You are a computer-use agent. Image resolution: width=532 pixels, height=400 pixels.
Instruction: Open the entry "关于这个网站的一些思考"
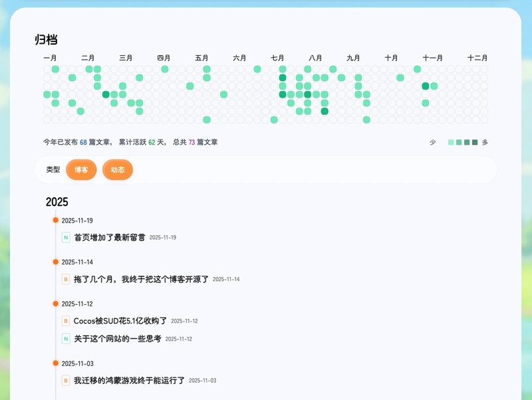click(119, 339)
